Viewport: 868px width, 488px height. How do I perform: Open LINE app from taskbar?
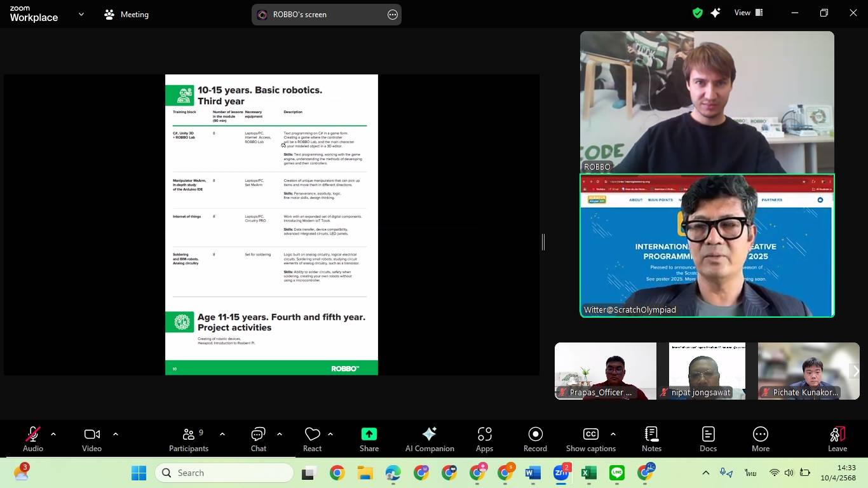coord(617,473)
